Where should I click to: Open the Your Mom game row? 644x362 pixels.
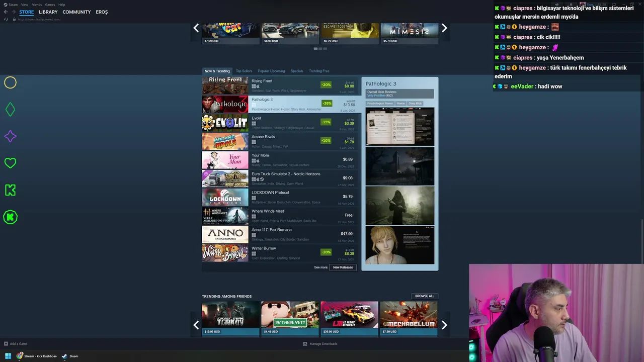280,160
